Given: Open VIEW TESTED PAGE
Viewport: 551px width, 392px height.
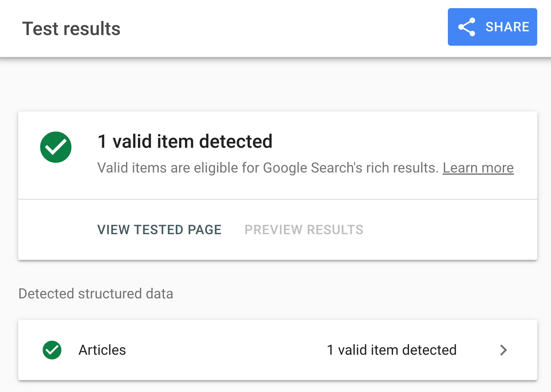Looking at the screenshot, I should click(159, 230).
